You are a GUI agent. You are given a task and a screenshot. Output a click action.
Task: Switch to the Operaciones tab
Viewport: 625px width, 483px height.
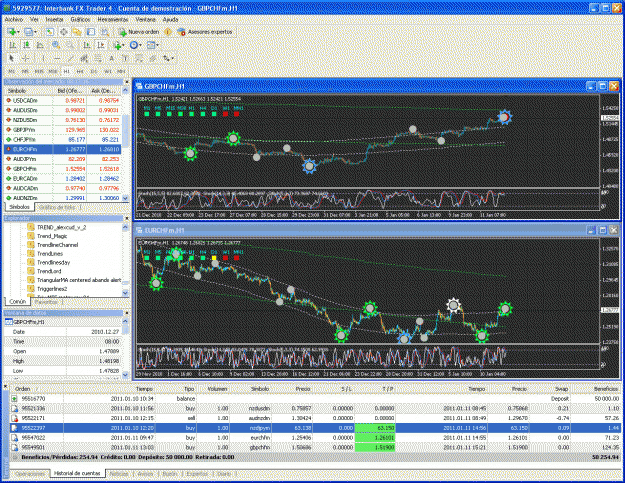[x=30, y=474]
